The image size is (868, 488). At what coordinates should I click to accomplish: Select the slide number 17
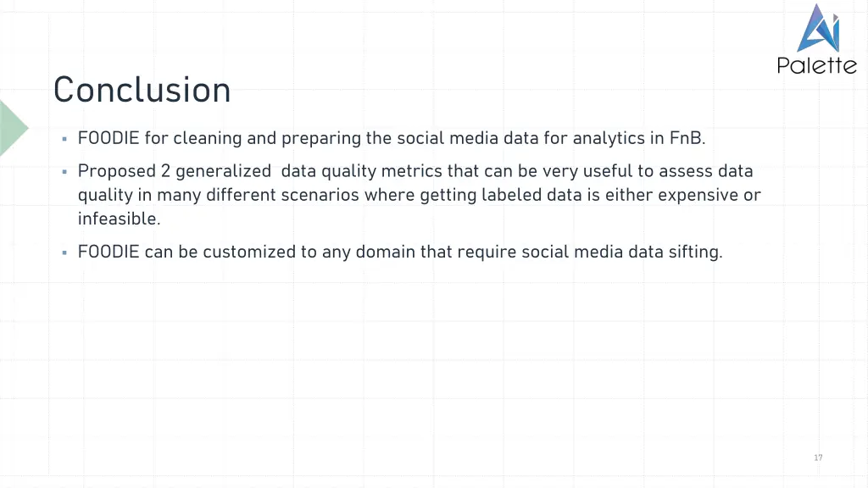tap(818, 457)
